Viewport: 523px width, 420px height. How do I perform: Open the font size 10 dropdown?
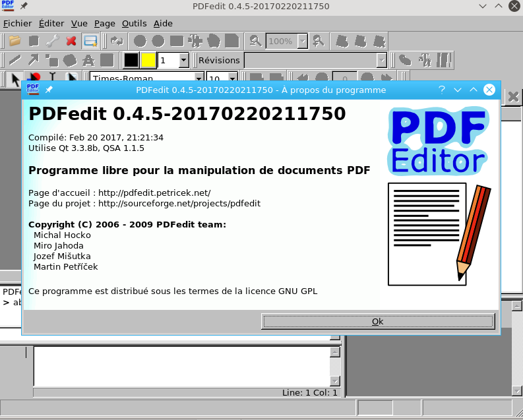pyautogui.click(x=233, y=79)
